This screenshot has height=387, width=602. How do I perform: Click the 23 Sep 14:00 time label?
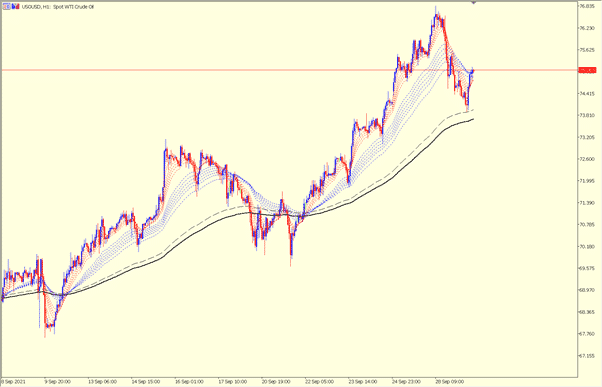363,382
